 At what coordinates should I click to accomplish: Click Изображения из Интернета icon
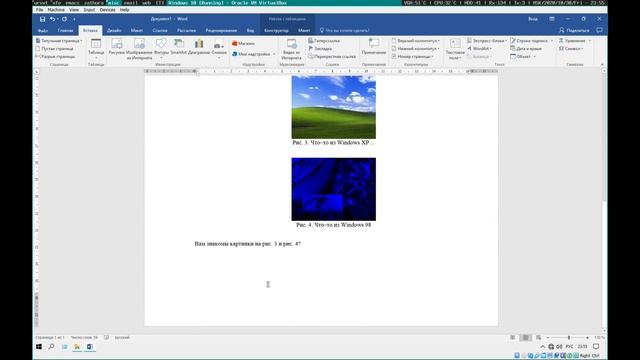[x=139, y=49]
